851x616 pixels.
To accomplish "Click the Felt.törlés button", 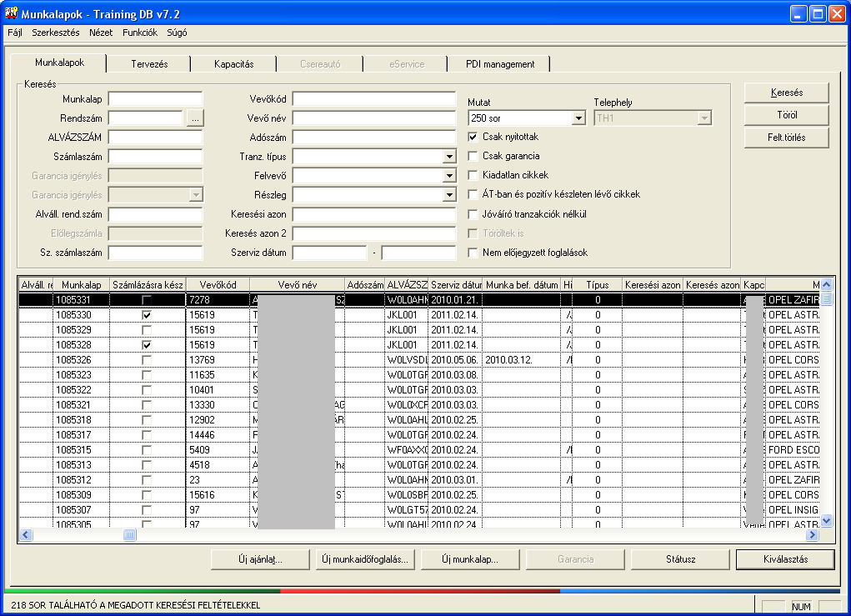I will (787, 138).
